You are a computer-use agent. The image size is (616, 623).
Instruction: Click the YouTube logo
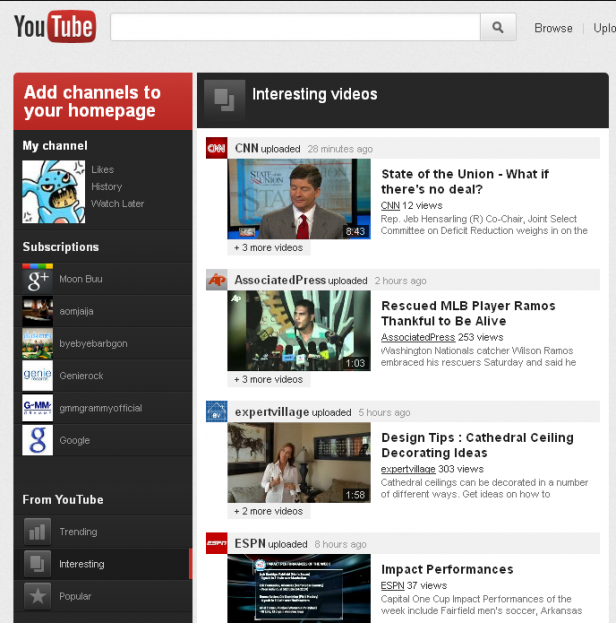pyautogui.click(x=55, y=27)
